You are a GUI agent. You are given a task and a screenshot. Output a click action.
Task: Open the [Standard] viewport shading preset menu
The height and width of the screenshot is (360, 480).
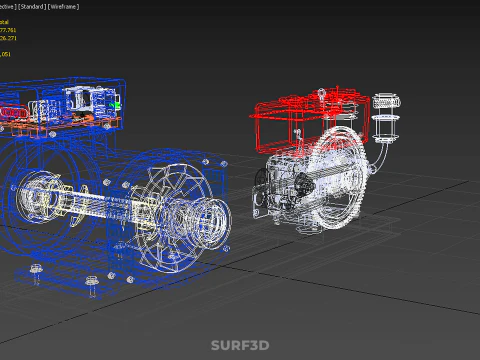pyautogui.click(x=32, y=7)
